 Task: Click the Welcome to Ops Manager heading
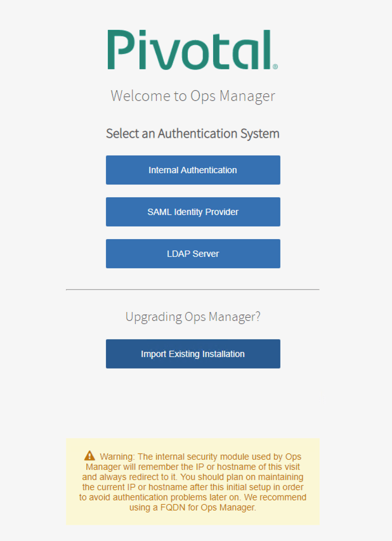coord(193,96)
